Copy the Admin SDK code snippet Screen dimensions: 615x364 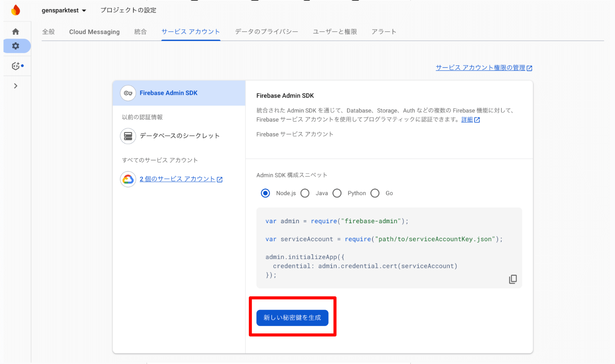512,279
